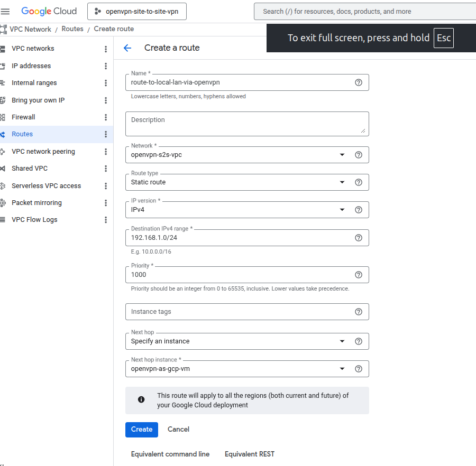Open Firewall in the sidebar
This screenshot has width=476, height=466.
[23, 117]
